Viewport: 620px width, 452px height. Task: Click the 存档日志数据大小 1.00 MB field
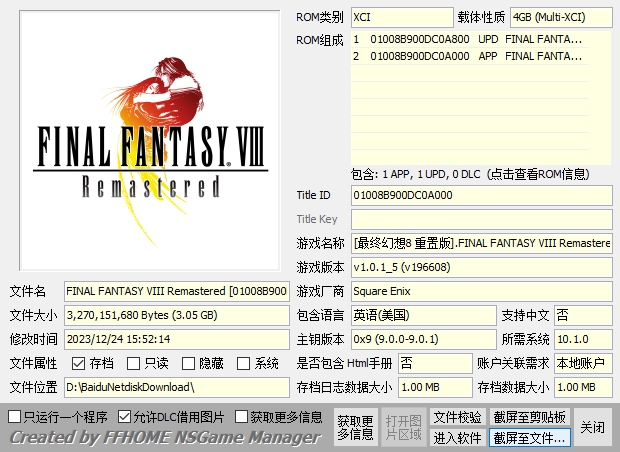(x=435, y=387)
